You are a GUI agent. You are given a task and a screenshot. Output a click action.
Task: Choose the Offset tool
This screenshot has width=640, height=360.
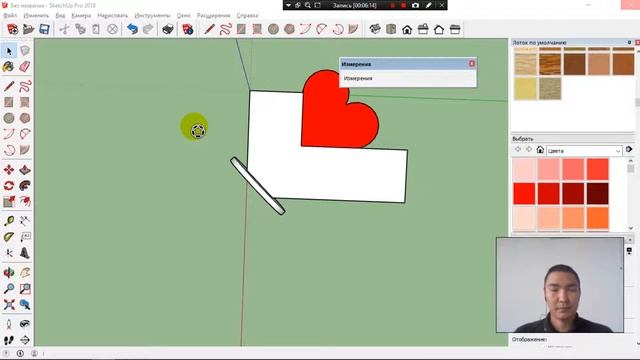click(25, 202)
